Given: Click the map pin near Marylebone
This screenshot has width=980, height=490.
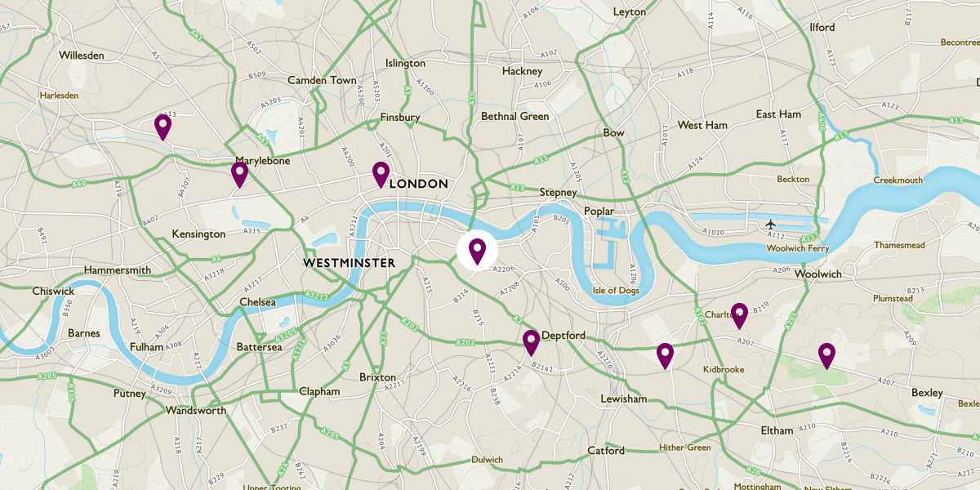Looking at the screenshot, I should click(239, 175).
